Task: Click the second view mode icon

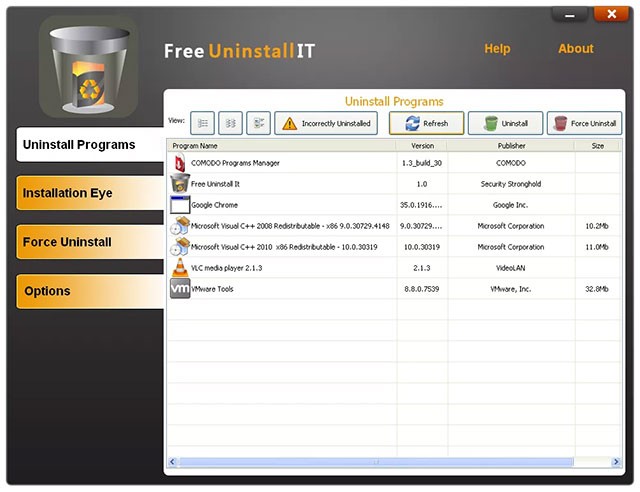Action: (x=230, y=123)
